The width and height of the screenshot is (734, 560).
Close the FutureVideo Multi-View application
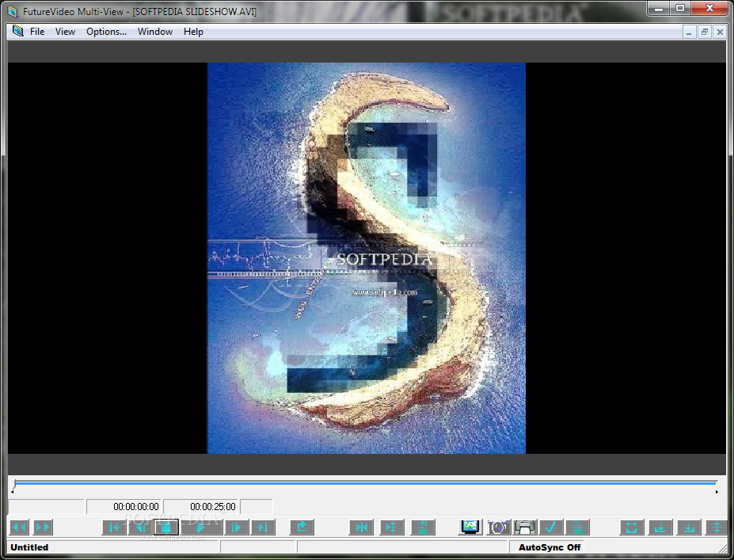click(x=709, y=9)
